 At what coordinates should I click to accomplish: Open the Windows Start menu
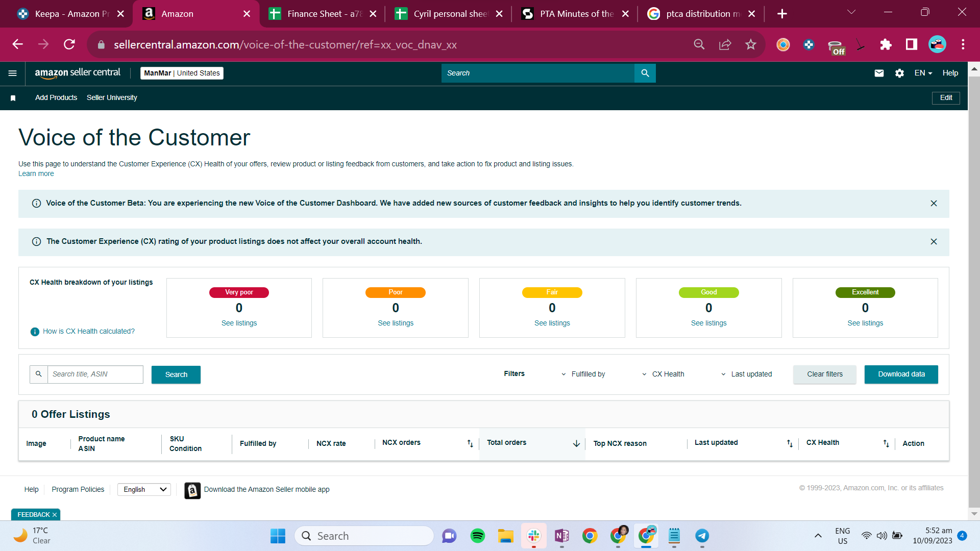coord(278,536)
